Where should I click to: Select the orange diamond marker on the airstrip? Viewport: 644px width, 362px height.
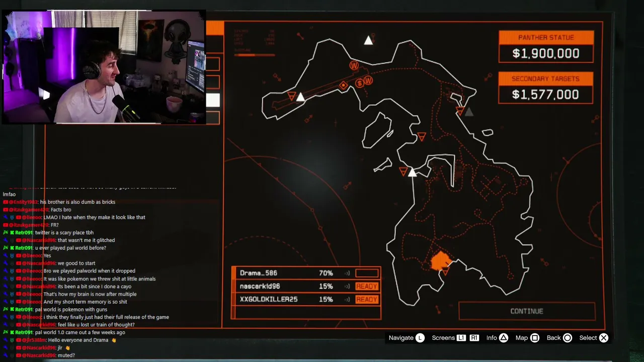(344, 85)
